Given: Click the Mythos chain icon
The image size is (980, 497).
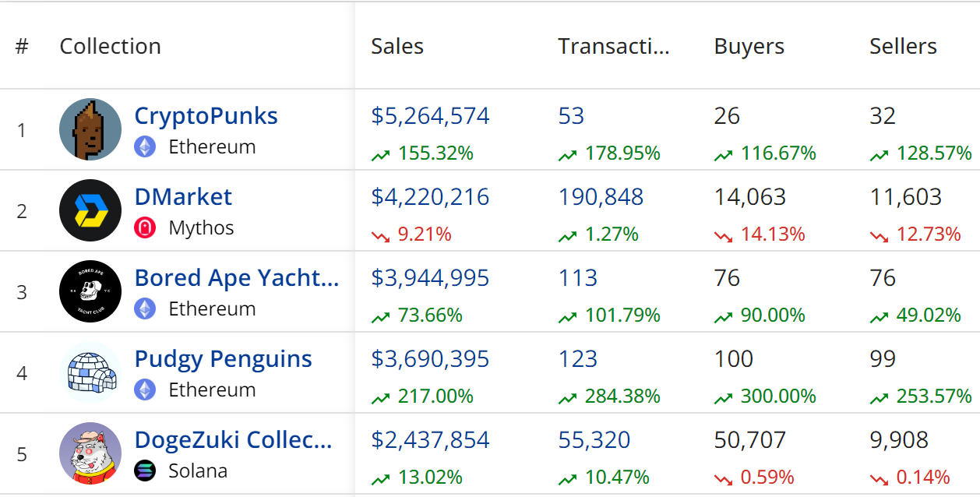Looking at the screenshot, I should pyautogui.click(x=145, y=227).
